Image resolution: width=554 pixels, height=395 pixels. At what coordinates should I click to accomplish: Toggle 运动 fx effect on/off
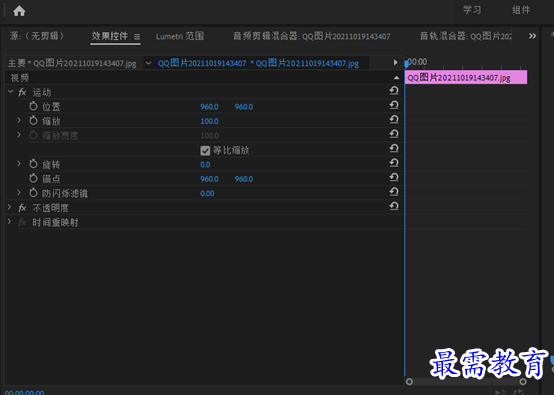tap(22, 93)
